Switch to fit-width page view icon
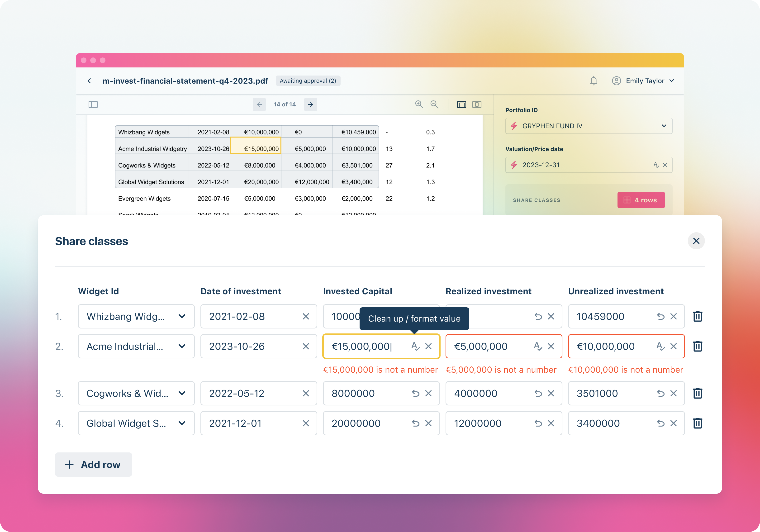The height and width of the screenshot is (532, 760). [x=461, y=104]
